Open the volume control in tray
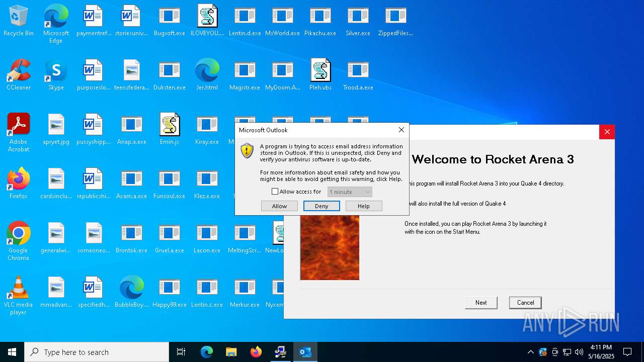 (579, 352)
